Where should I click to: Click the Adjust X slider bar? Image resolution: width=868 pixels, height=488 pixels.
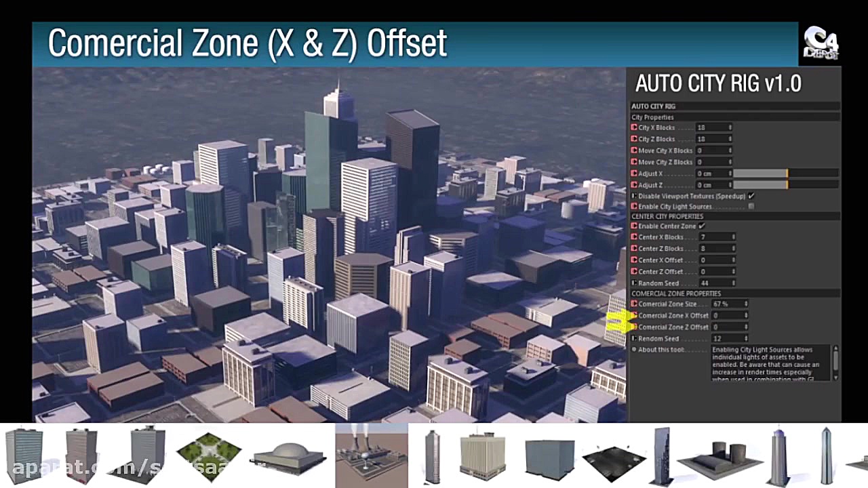pos(786,174)
